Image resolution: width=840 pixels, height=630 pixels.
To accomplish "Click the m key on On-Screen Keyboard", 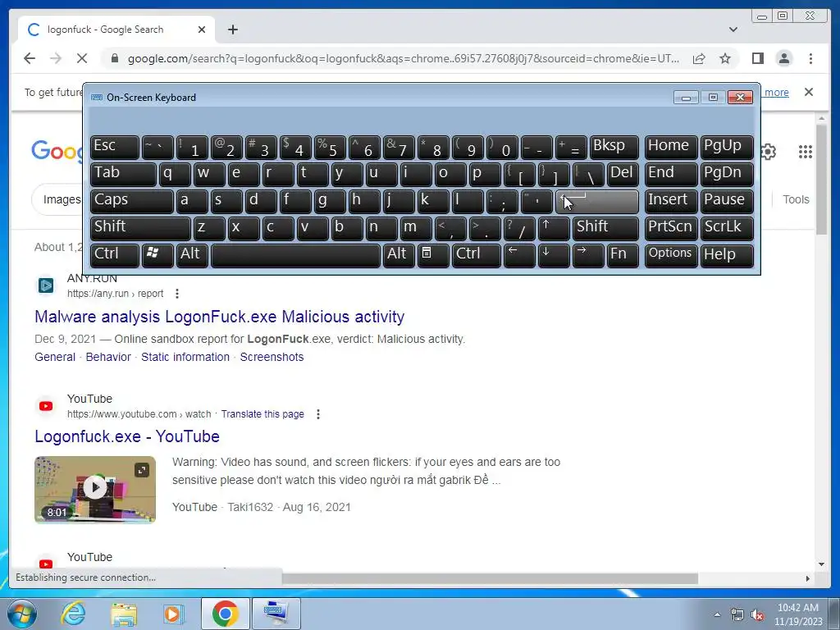I will click(x=416, y=228).
